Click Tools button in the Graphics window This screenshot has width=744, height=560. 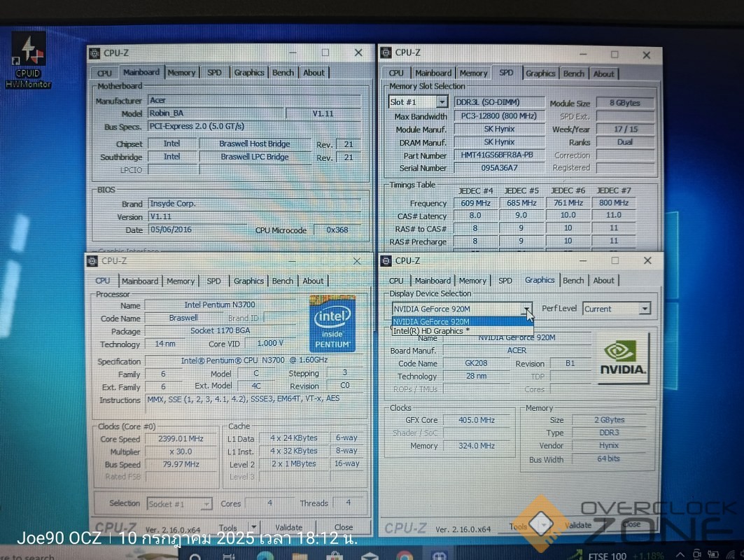(518, 526)
